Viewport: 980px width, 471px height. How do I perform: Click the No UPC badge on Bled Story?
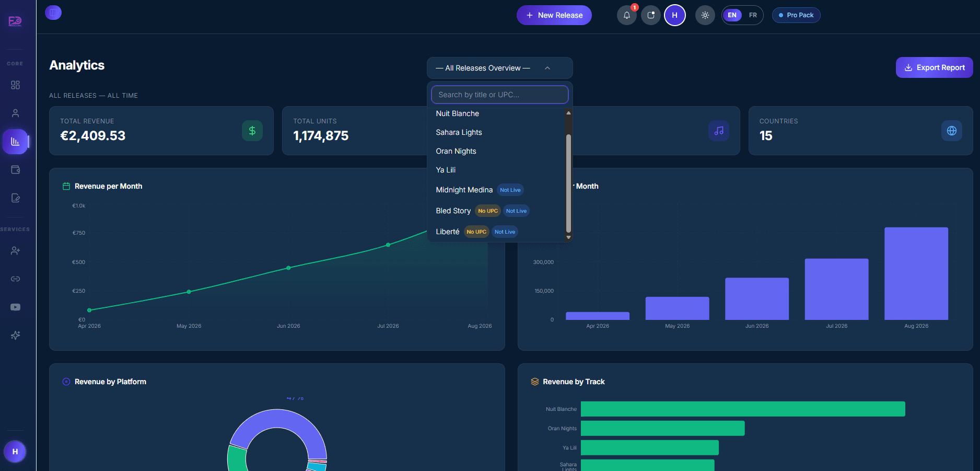[x=488, y=211]
